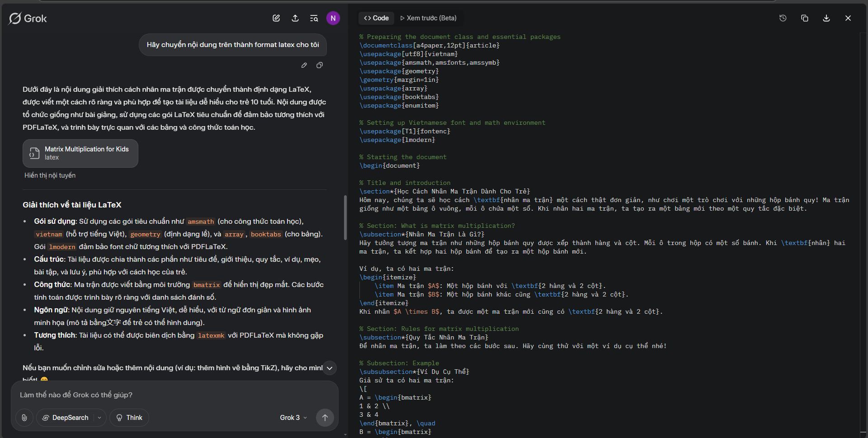Expand DeepSearch options dropdown arrow

(99, 418)
